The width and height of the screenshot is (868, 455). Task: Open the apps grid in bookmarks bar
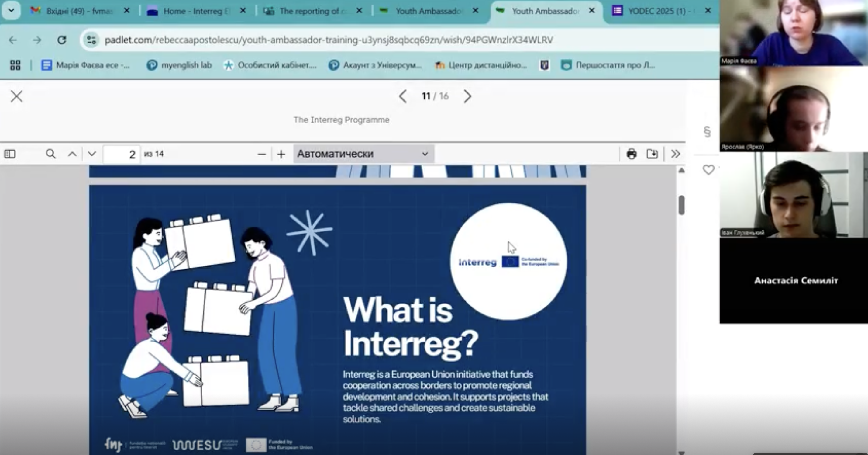[15, 65]
